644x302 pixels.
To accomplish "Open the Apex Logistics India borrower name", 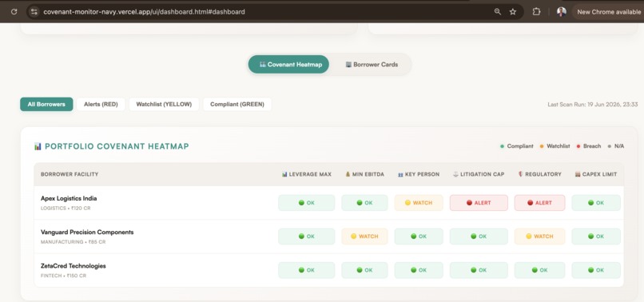I will coord(69,198).
